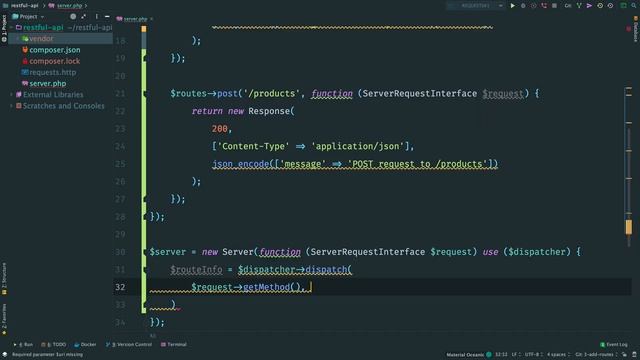Open server.php in project tree

47,84
